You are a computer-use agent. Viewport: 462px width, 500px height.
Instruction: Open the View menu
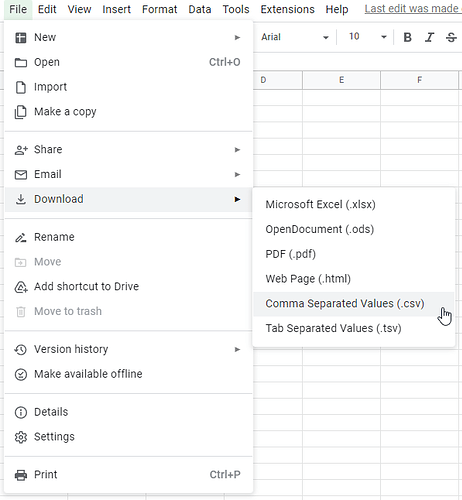[x=79, y=9]
